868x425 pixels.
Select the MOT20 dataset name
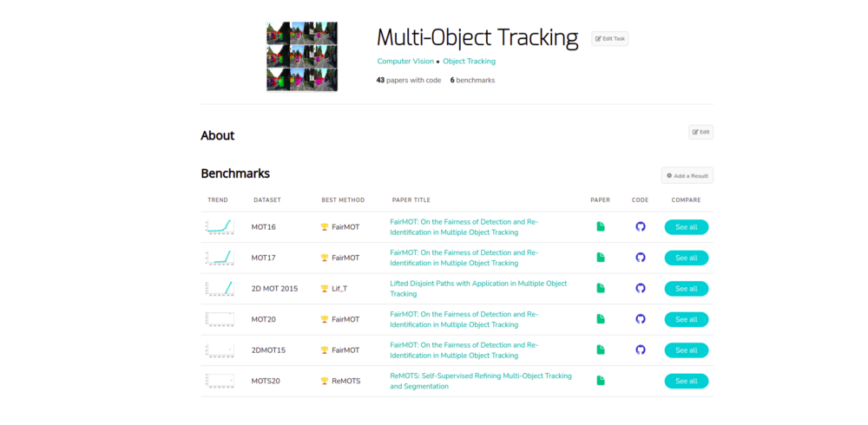264,319
